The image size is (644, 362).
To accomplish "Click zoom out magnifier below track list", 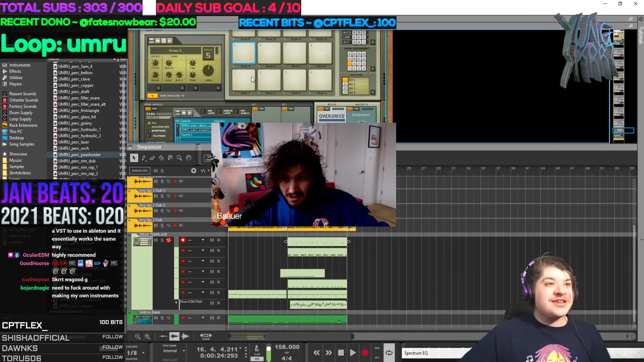I will point(138,336).
